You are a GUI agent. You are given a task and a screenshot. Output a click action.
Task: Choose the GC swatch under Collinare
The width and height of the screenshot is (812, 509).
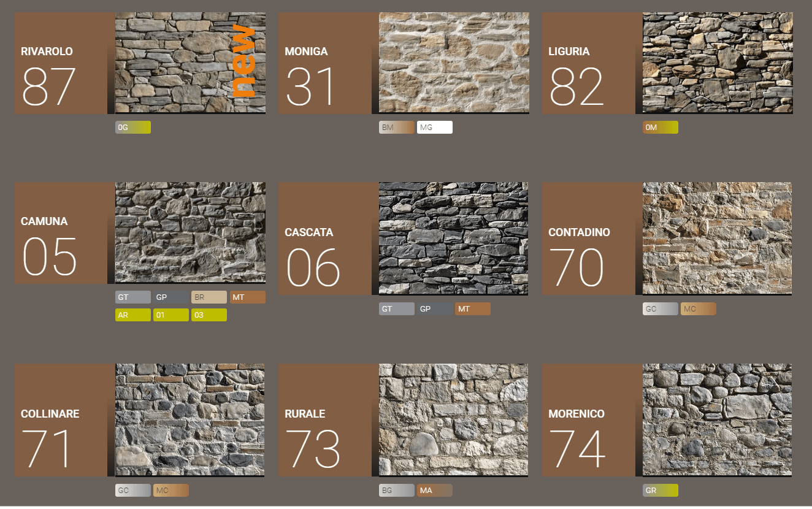click(133, 491)
